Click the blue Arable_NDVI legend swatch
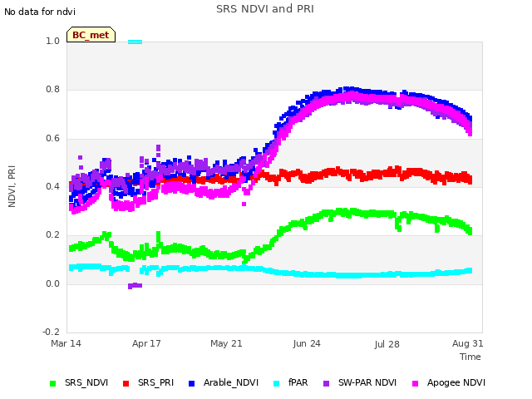Image resolution: width=532 pixels, height=399 pixels. (191, 383)
